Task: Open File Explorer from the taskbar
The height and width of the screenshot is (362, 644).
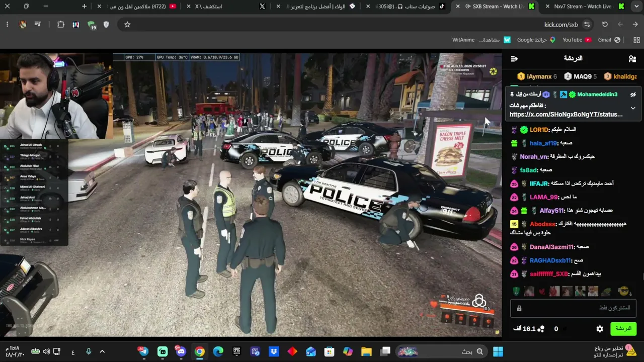Action: [x=366, y=351]
